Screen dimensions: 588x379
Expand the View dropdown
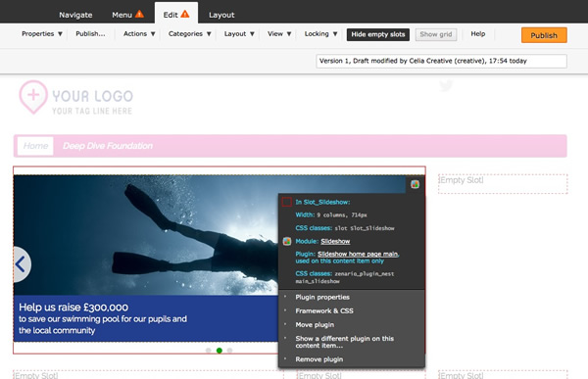[x=279, y=33]
